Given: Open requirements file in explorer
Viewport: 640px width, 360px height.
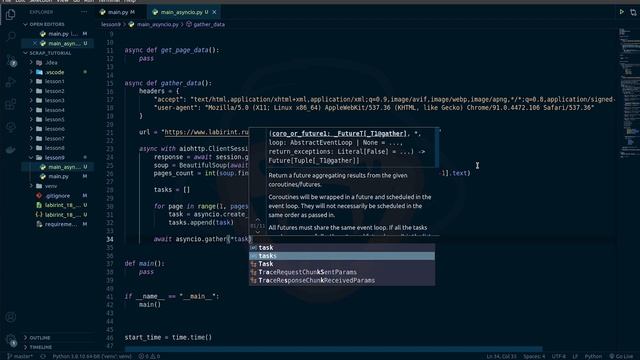Looking at the screenshot, I should [x=60, y=224].
